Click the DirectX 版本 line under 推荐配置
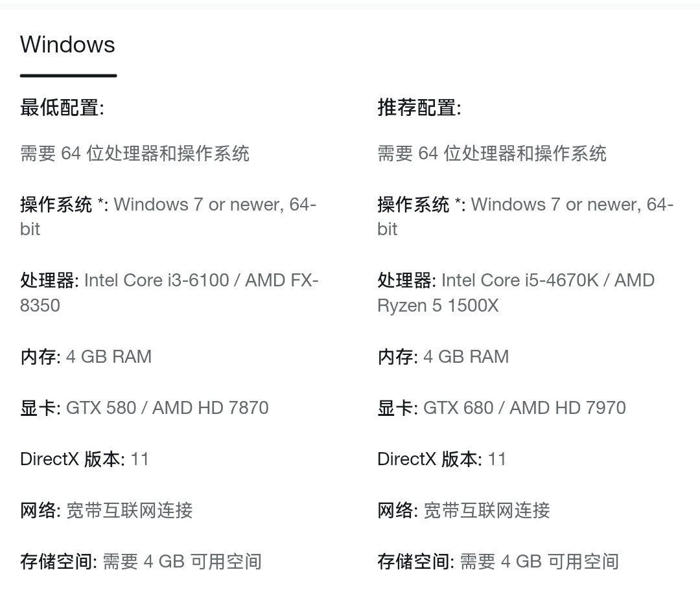The image size is (700, 596). pyautogui.click(x=442, y=459)
